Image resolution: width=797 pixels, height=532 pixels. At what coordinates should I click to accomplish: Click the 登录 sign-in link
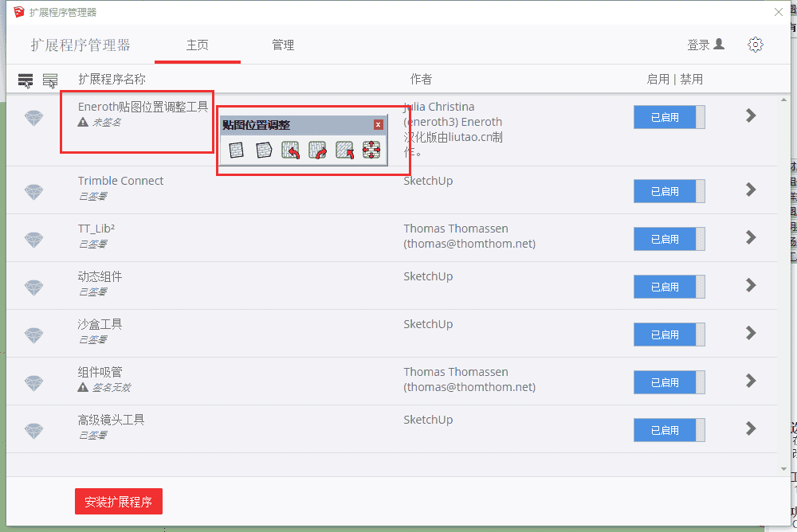click(x=705, y=45)
